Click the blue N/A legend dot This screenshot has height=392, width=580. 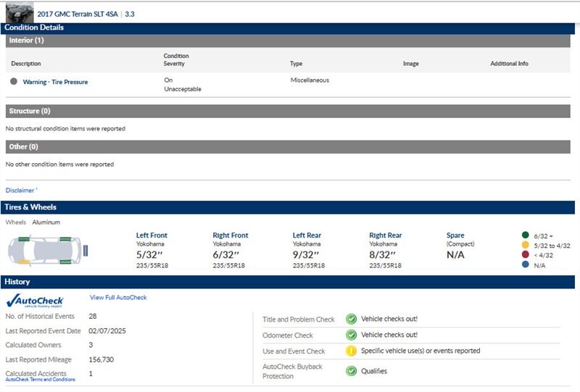point(525,265)
